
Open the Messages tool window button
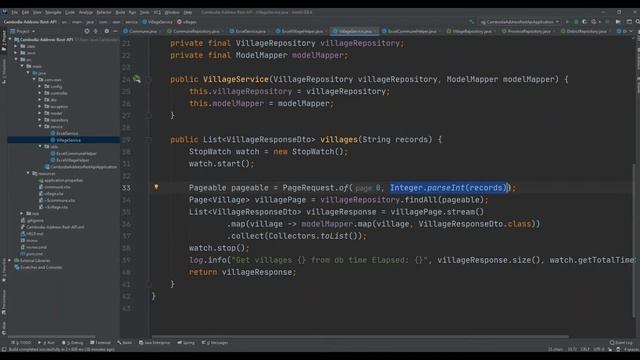(x=215, y=342)
